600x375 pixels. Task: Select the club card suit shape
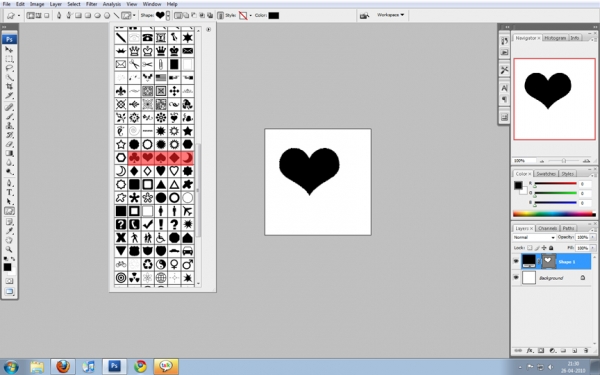coord(134,158)
